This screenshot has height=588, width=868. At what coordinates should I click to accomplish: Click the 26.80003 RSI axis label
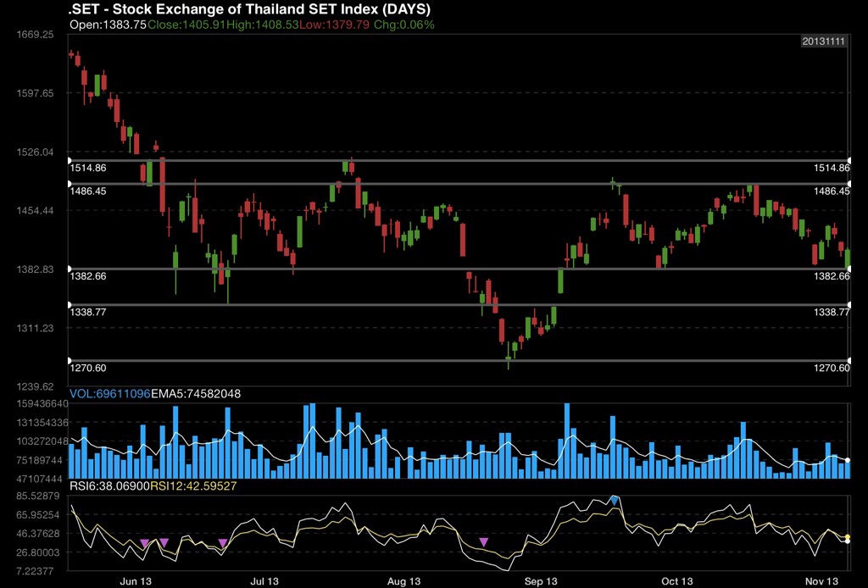[x=37, y=552]
